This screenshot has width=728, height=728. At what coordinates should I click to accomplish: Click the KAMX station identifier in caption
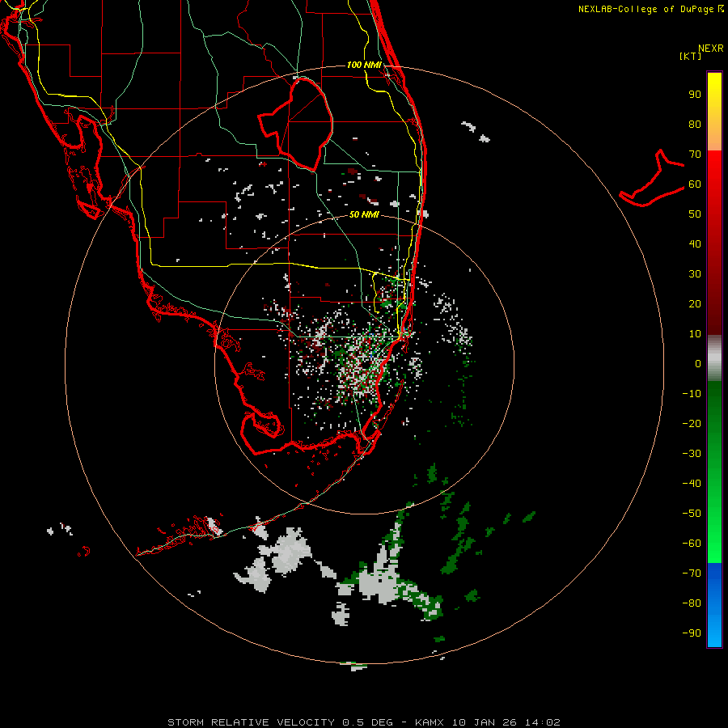(x=430, y=722)
